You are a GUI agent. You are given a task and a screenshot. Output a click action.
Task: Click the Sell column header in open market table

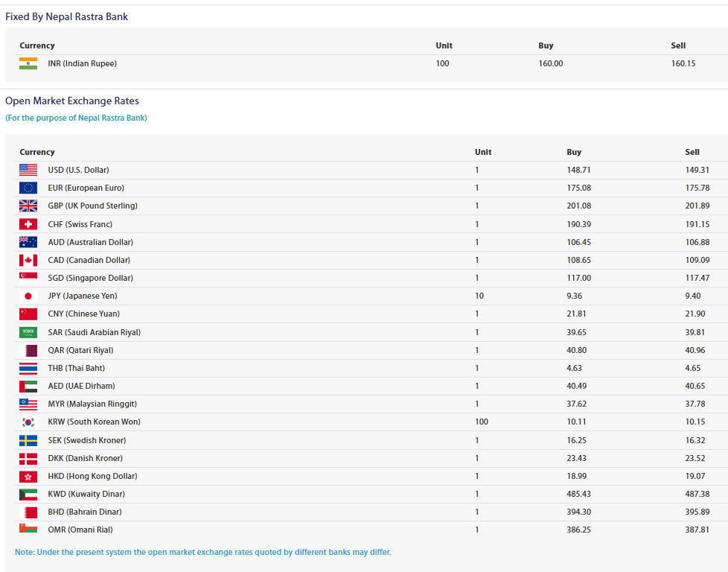[x=692, y=152]
